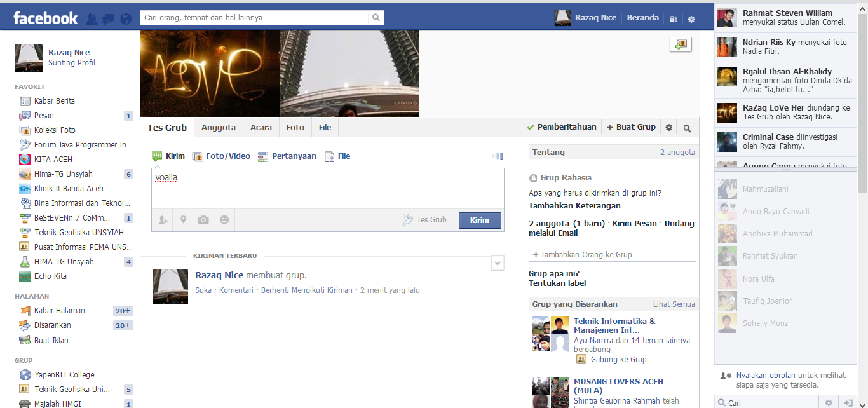Open the Foto group tab
The image size is (868, 408).
point(295,128)
